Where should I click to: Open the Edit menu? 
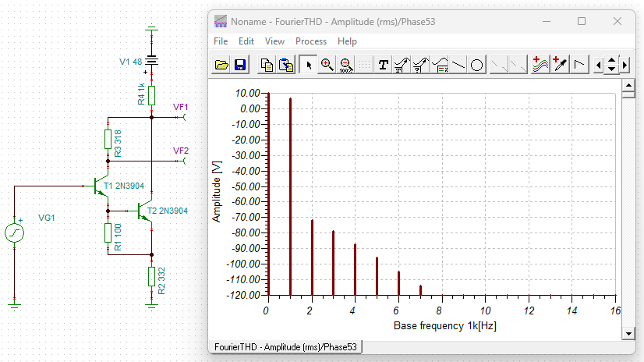click(x=246, y=41)
